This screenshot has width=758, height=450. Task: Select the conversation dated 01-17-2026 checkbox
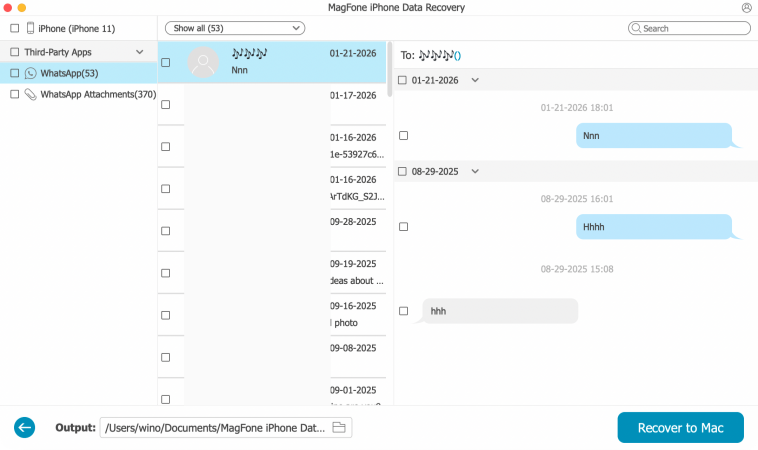pyautogui.click(x=165, y=104)
